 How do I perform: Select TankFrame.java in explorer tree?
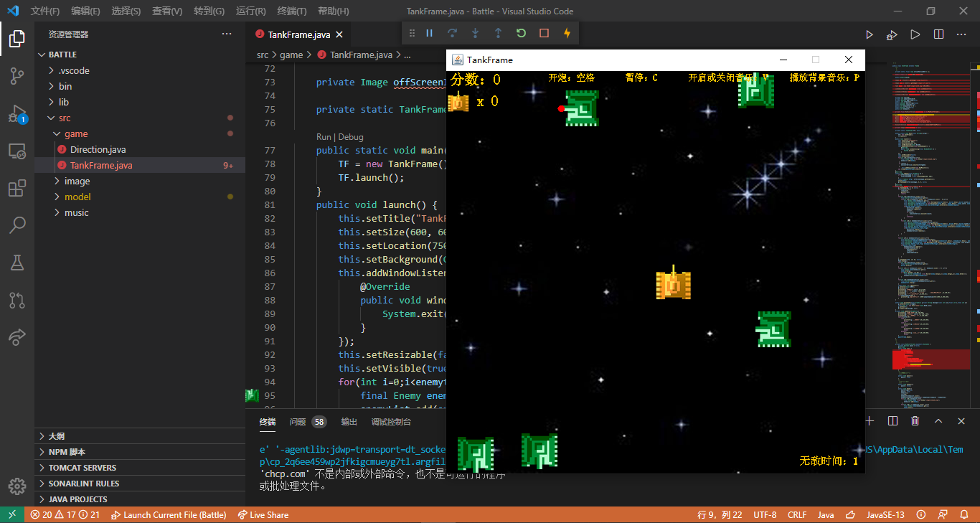[x=140, y=165]
